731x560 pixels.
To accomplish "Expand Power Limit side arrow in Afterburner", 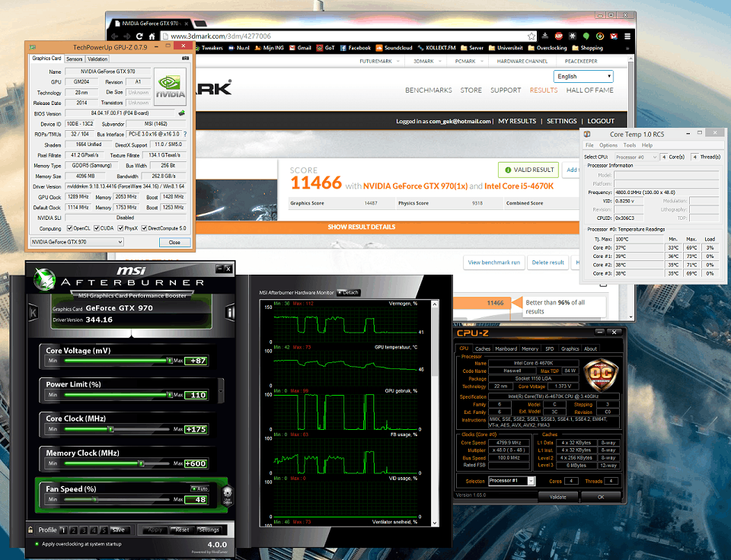I will pyautogui.click(x=221, y=390).
